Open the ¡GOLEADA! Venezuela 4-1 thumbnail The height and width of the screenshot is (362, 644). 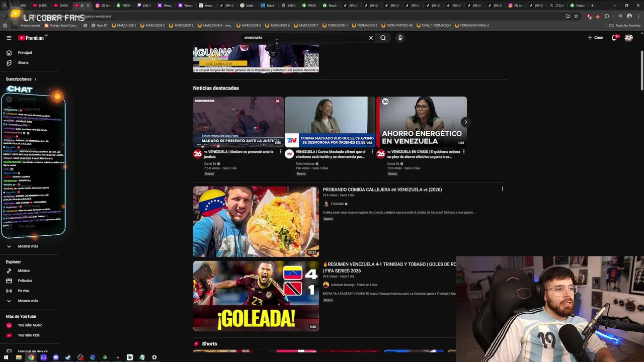256,296
